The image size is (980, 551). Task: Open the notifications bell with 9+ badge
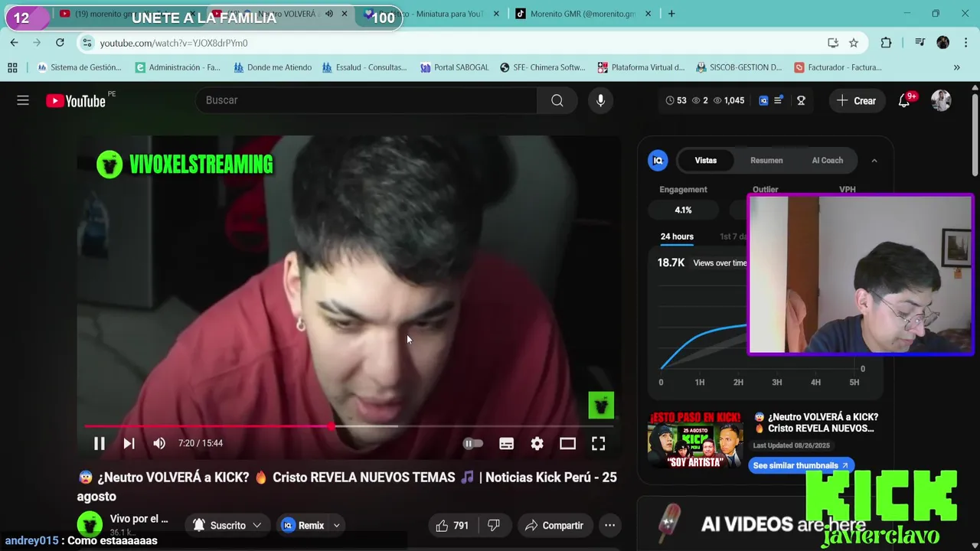click(x=904, y=100)
